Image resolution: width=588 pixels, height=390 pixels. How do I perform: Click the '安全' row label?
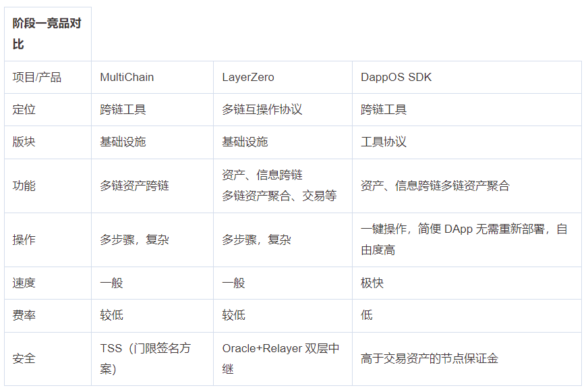pyautogui.click(x=24, y=359)
